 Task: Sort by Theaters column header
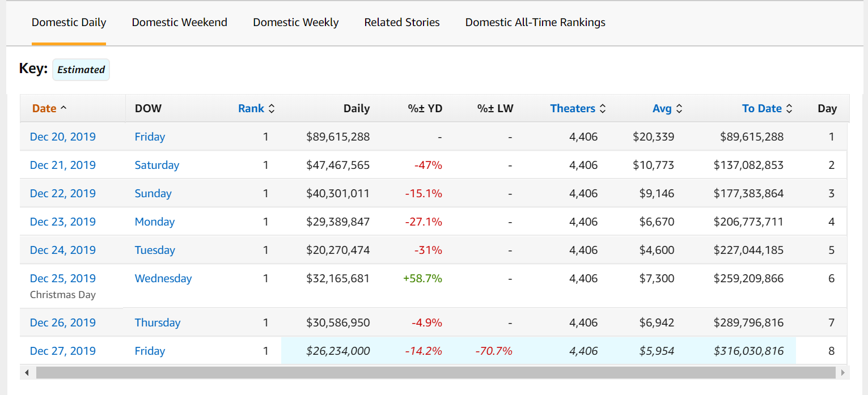(x=573, y=108)
